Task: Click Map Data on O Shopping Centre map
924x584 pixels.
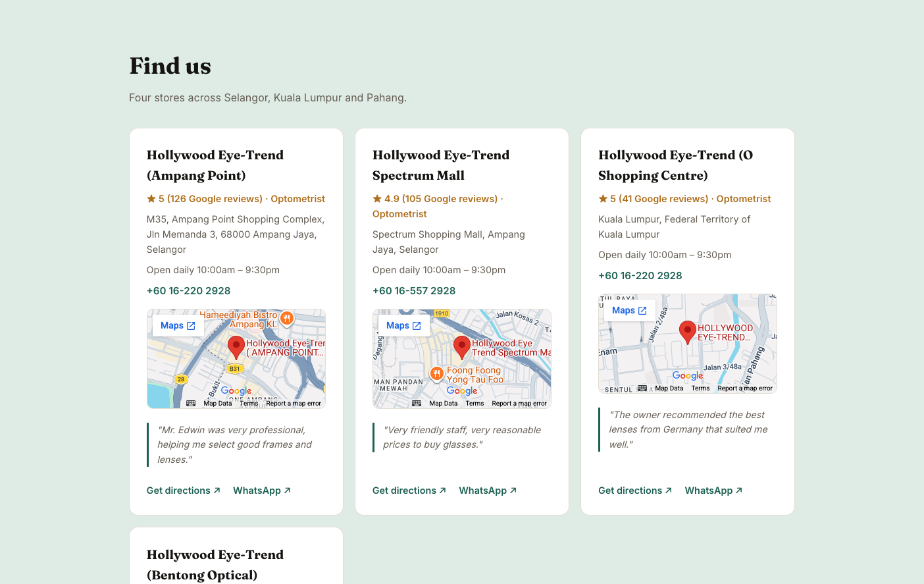Action: pyautogui.click(x=669, y=388)
